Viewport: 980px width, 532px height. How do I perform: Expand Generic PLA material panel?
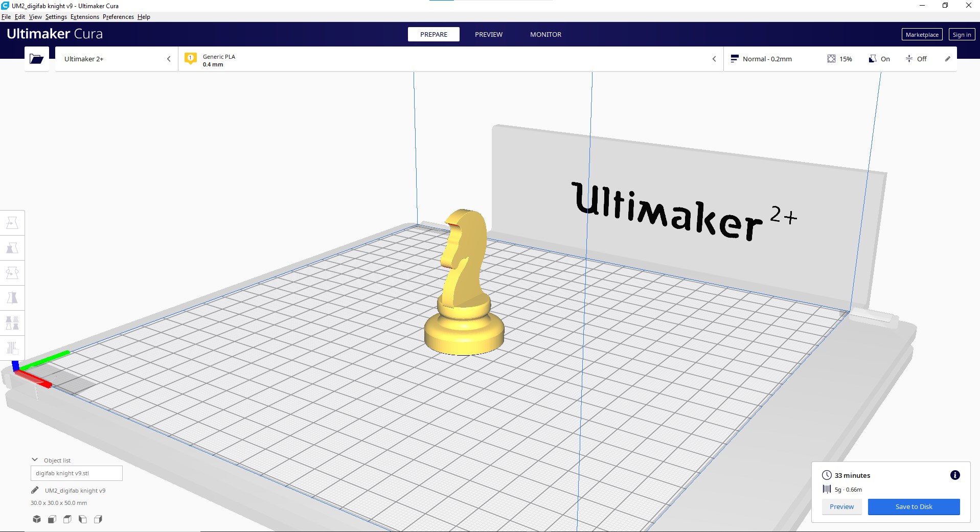tap(450, 59)
